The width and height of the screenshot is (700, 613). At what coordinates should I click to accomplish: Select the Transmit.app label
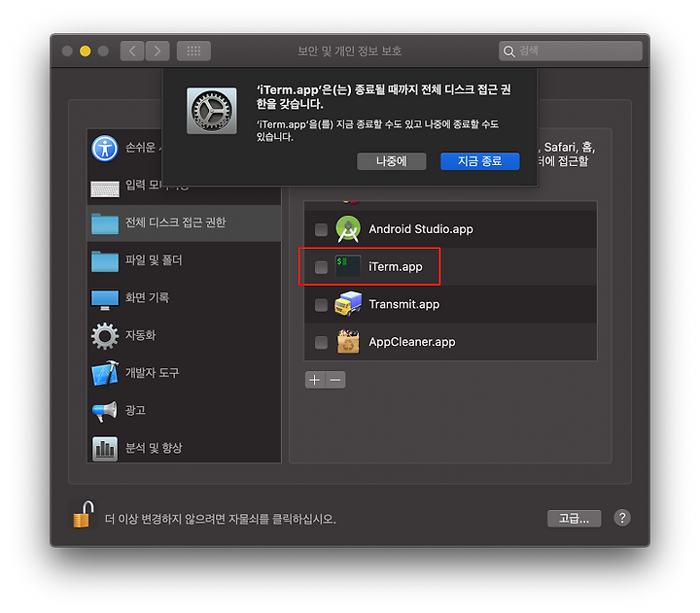click(404, 304)
